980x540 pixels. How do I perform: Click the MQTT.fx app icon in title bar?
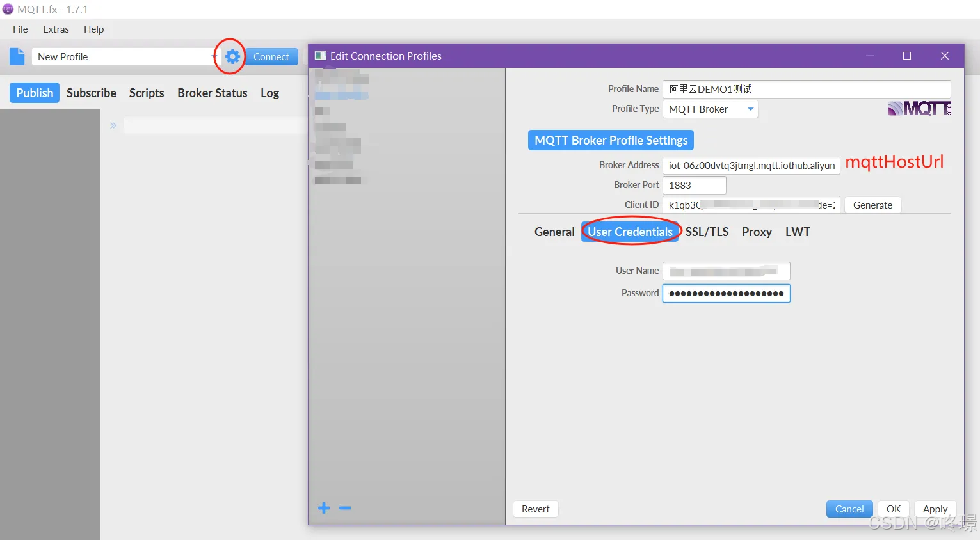(x=8, y=9)
